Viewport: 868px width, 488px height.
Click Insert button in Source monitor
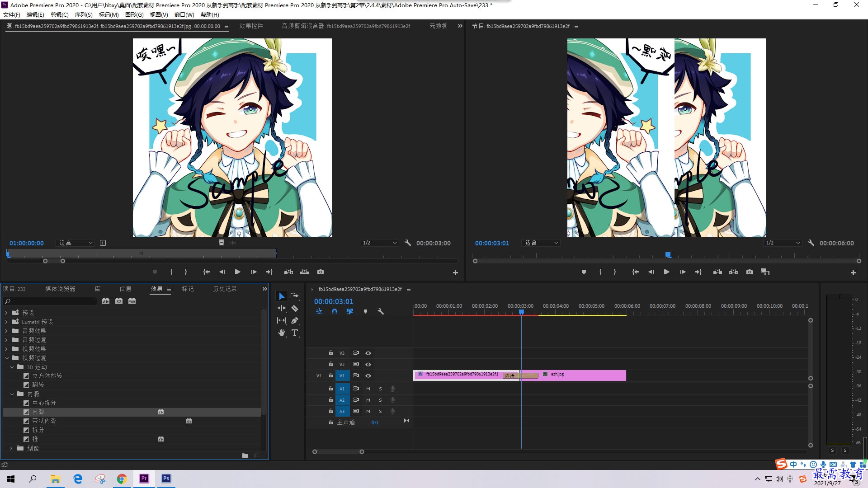[288, 272]
